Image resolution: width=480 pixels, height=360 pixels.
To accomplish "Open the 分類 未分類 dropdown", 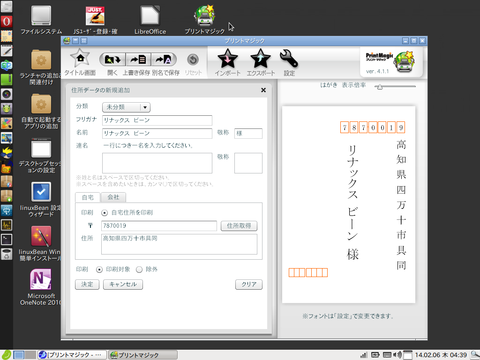I will coord(126,107).
